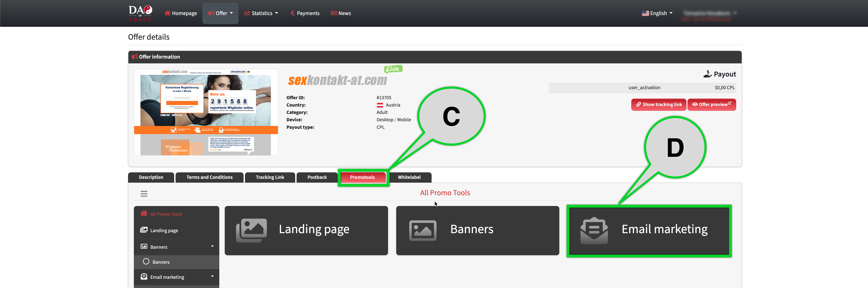Expand the Email marketing sidebar section arrow
The height and width of the screenshot is (288, 868).
pos(212,276)
